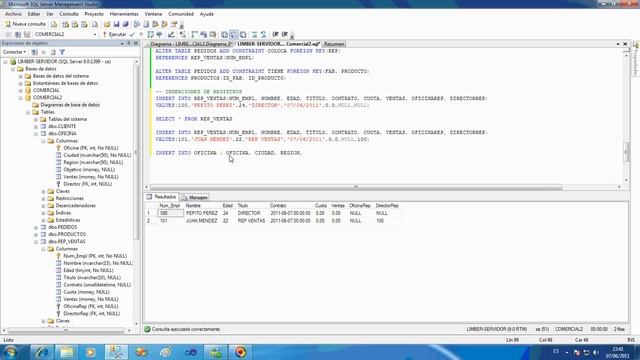This screenshot has height=360, width=640.
Task: Open Windows Explorer from the taskbar
Action: pyautogui.click(x=66, y=352)
